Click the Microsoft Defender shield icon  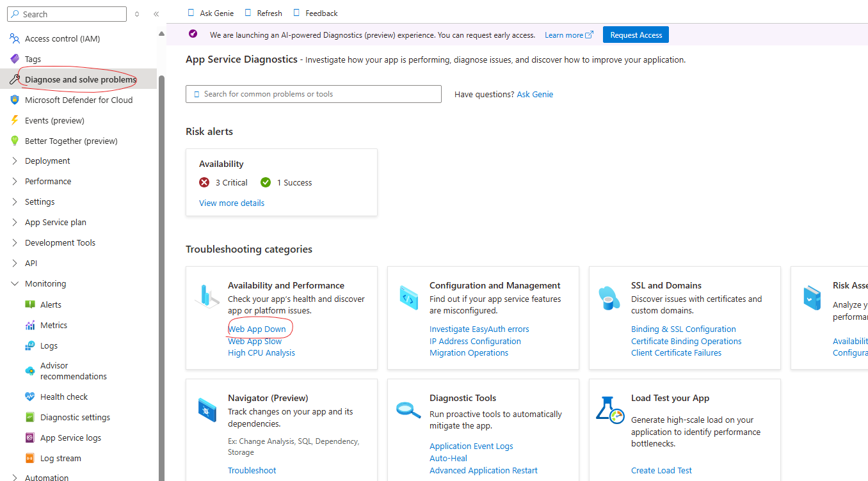pos(15,100)
